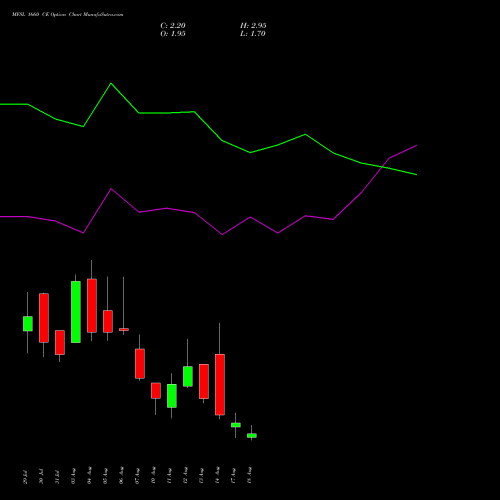Click the tall red candle above 14 Aug
500x500 pixels.
click(220, 385)
